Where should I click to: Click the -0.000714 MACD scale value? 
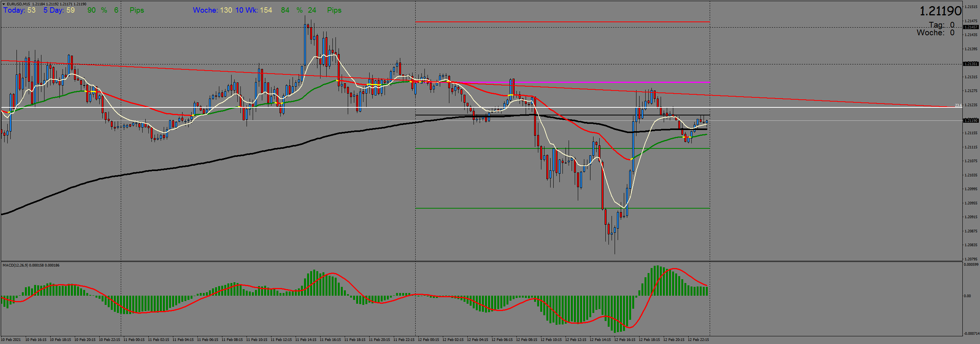tap(972, 334)
